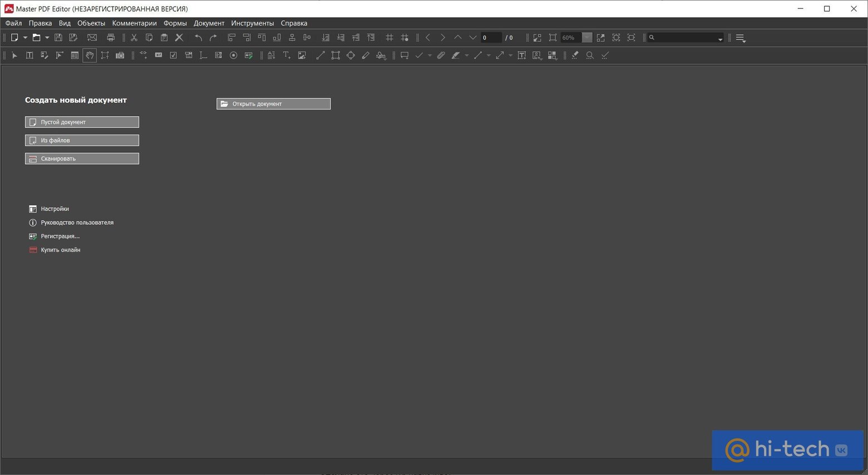This screenshot has width=868, height=475.
Task: Select the eraser redaction tool
Action: 575,56
